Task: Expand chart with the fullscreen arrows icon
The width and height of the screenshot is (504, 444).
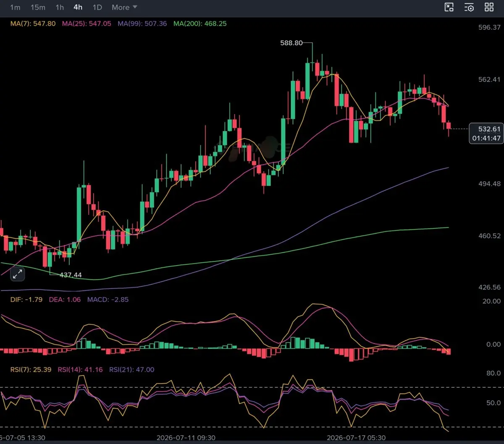Action: point(17,275)
